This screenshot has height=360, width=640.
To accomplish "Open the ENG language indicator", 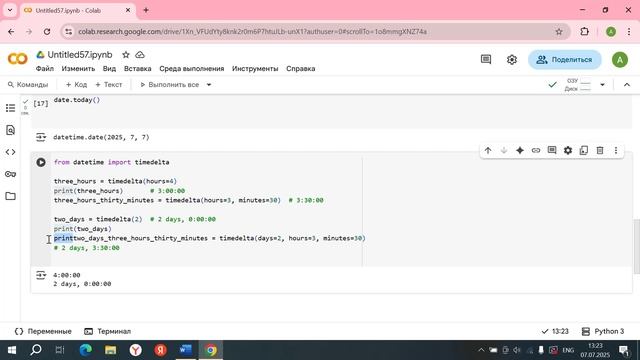I will click(x=568, y=350).
